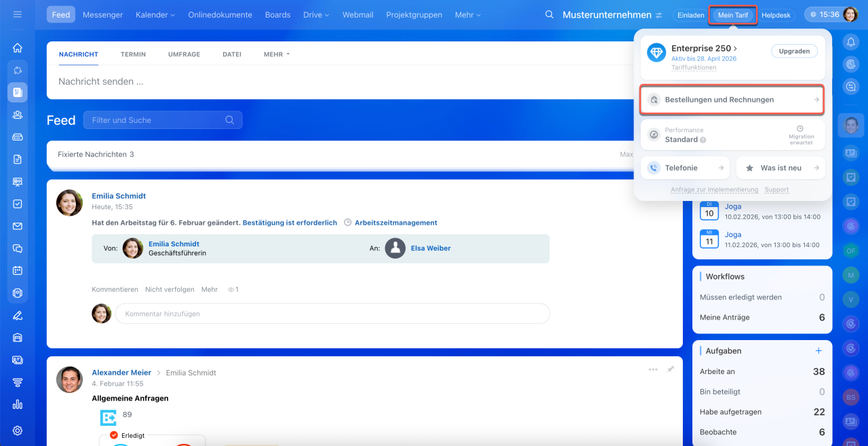This screenshot has height=446, width=868.
Task: Pin Alexander Meier's post with pin icon
Action: 671,369
